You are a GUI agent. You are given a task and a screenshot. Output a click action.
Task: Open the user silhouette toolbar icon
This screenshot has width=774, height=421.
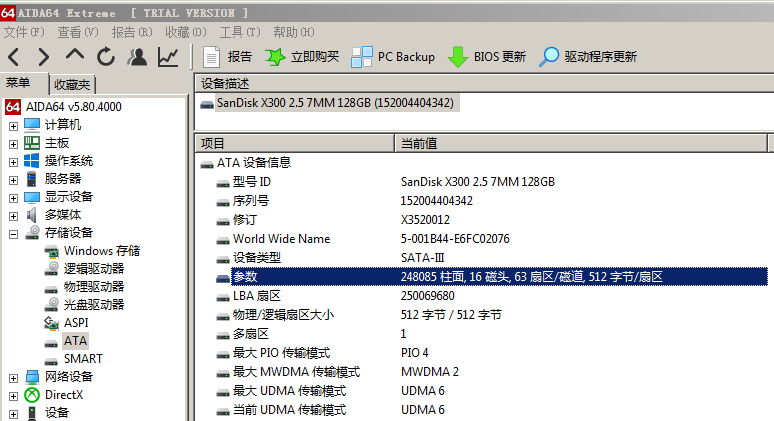tap(137, 57)
